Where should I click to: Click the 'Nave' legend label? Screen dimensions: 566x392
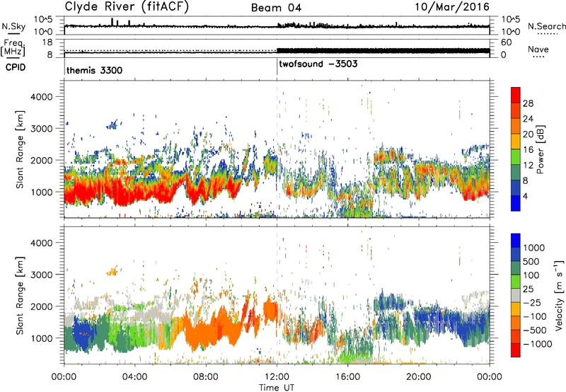(x=538, y=50)
